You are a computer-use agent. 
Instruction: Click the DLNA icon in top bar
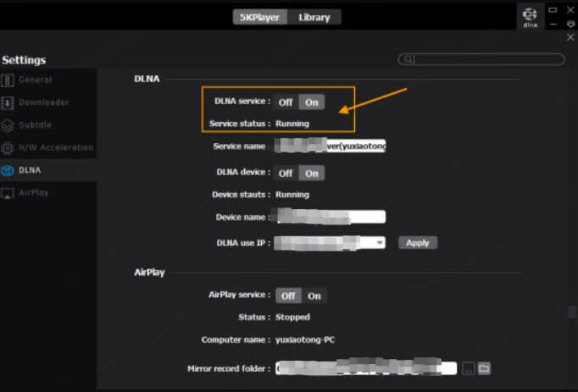(x=529, y=17)
